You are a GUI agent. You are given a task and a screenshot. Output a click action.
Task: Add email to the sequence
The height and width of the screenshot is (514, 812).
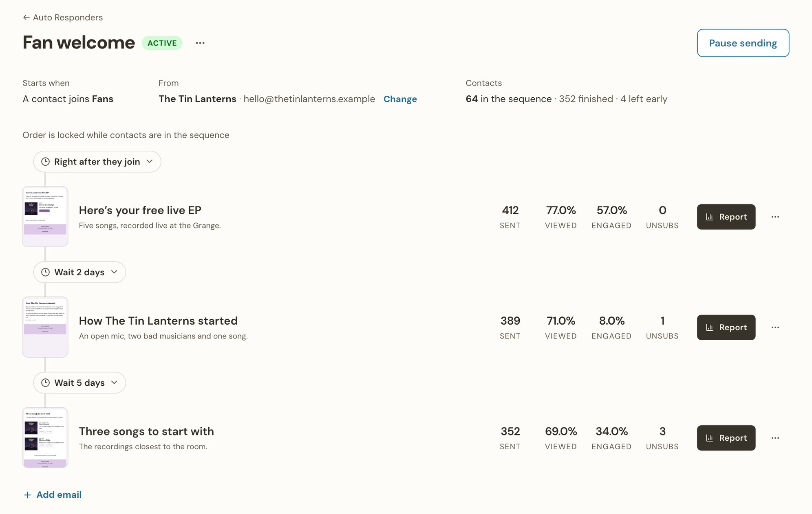tap(53, 495)
